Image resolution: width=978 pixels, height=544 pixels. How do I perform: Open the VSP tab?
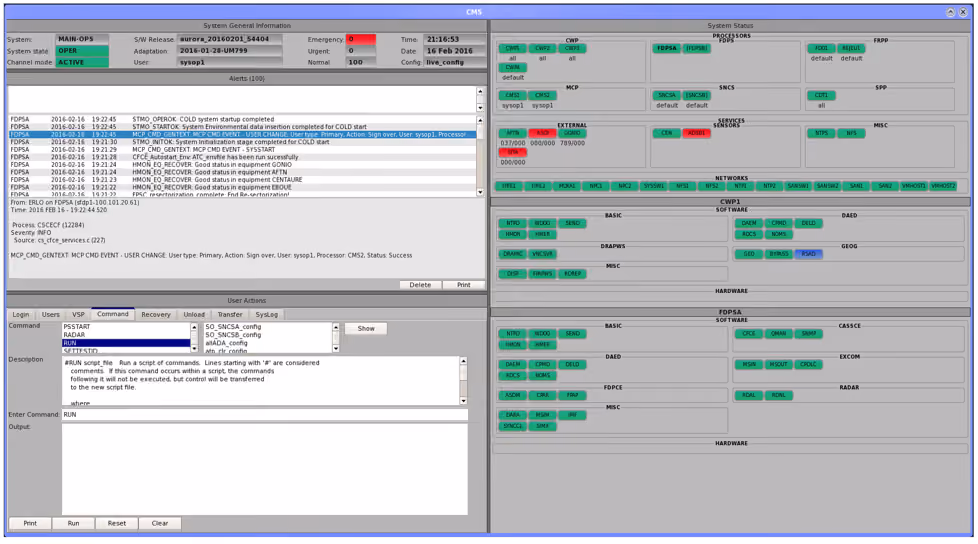[x=78, y=314]
